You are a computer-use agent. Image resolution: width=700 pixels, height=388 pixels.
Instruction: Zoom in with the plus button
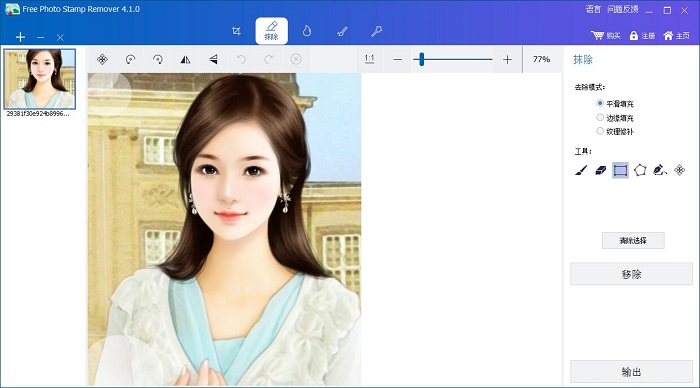[507, 59]
